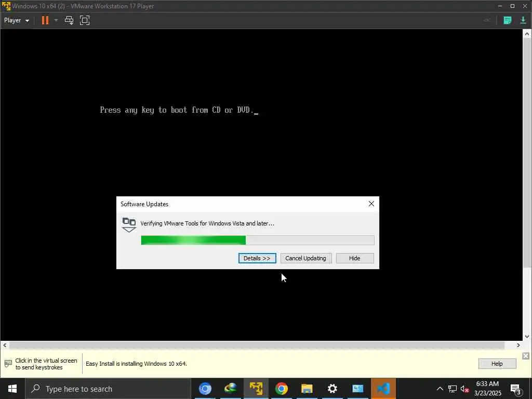This screenshot has width=532, height=399.
Task: Pause the virtual machine with the orange pause icon
Action: pyautogui.click(x=45, y=20)
